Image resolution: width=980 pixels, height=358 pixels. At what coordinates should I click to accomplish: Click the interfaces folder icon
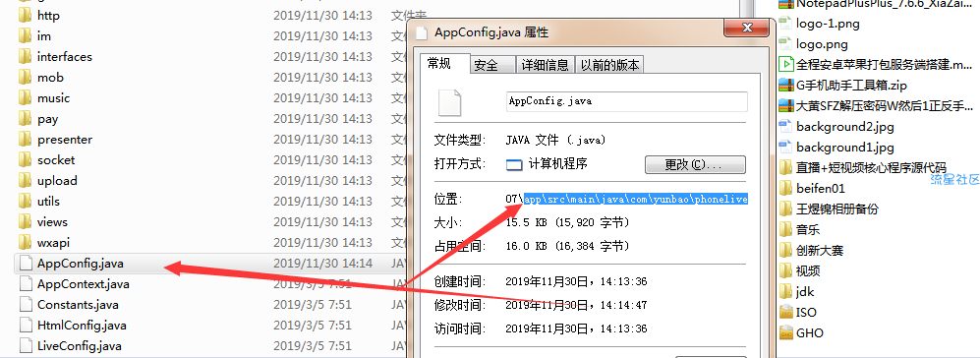[25, 56]
